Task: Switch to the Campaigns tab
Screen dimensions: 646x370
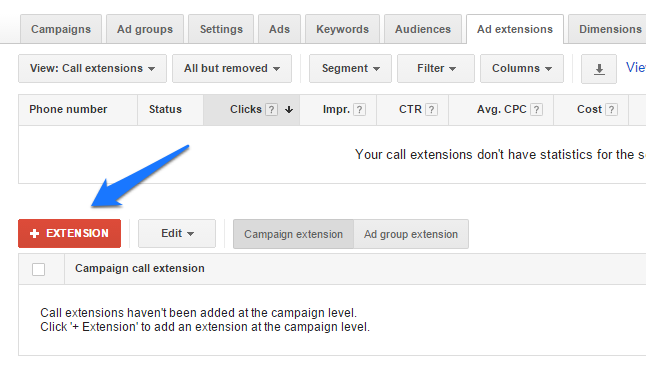Action: (x=61, y=29)
